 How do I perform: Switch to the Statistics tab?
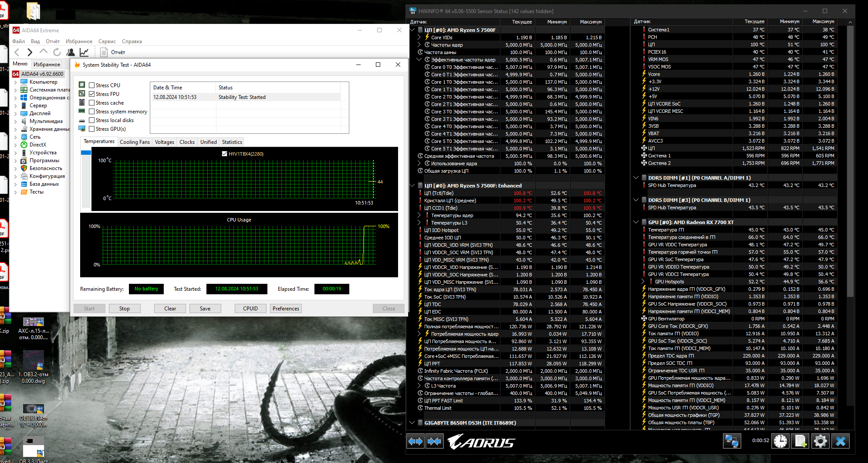click(x=232, y=142)
